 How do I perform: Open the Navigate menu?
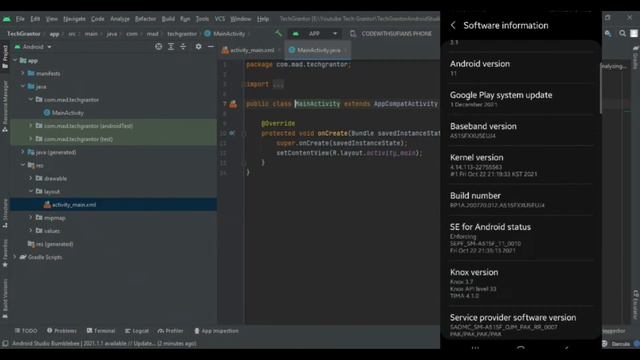point(74,19)
